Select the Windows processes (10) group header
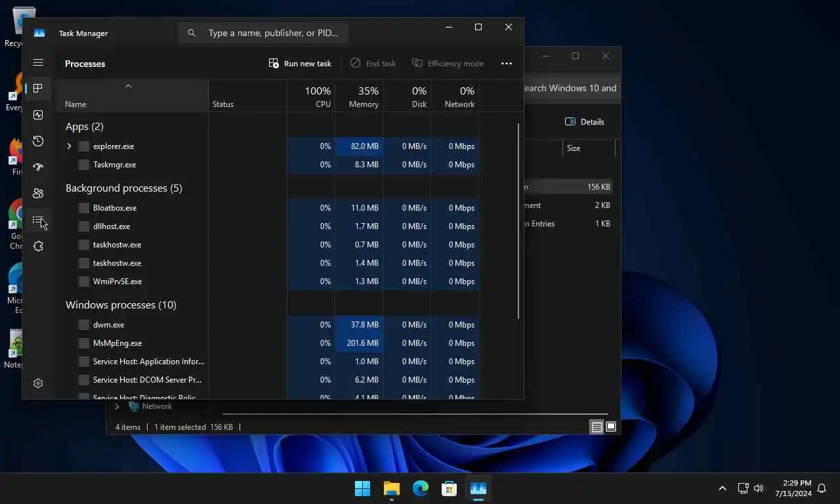 (121, 305)
